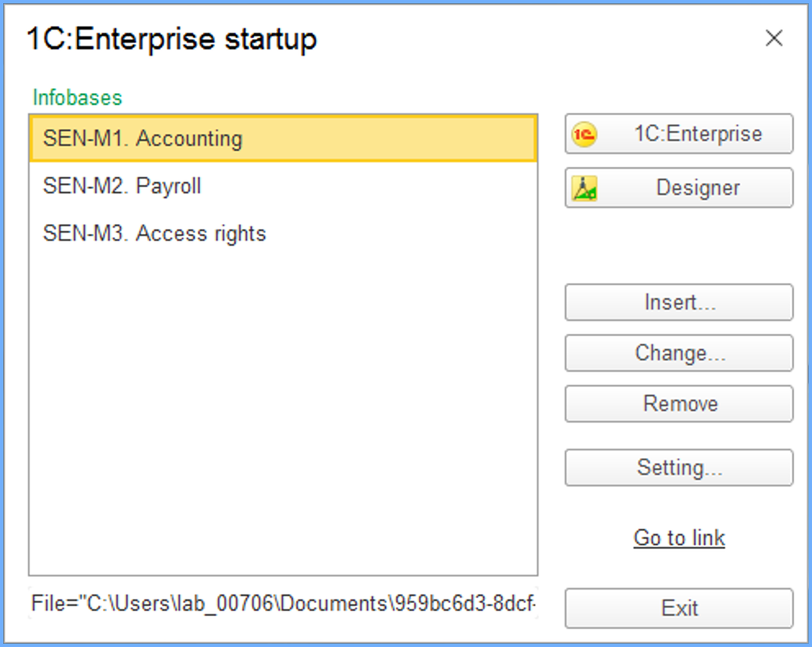Screen dimensions: 812x647
Task: Click the 1C:Enterprise startup title text
Action: tap(172, 38)
